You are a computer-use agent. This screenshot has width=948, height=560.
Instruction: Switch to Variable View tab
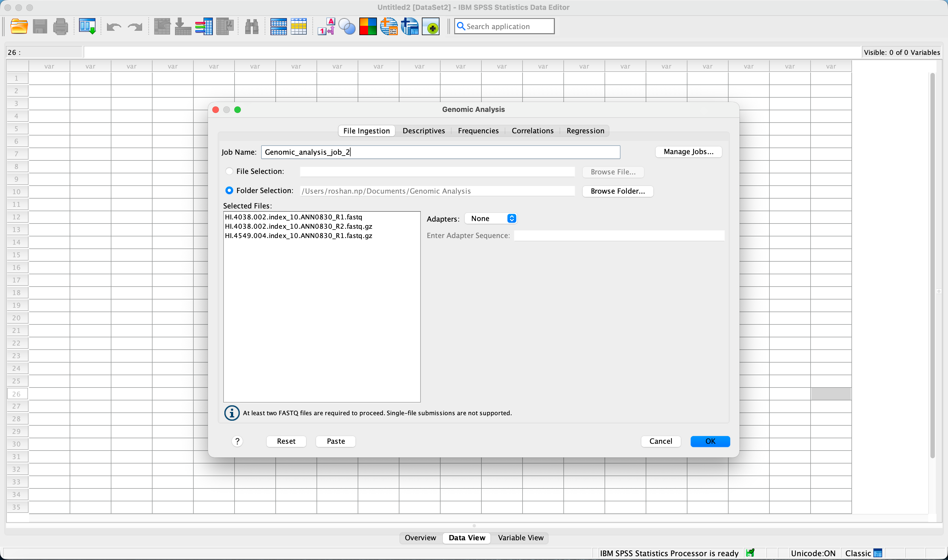521,538
